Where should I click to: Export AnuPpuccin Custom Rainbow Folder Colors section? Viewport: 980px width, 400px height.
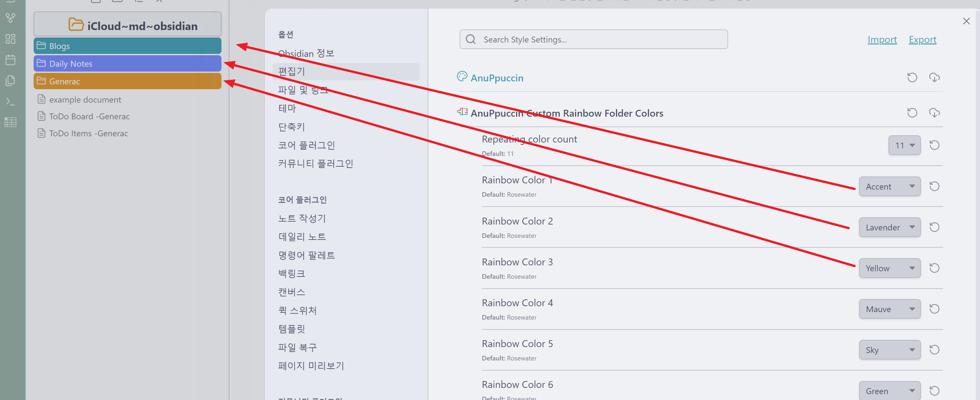[934, 113]
